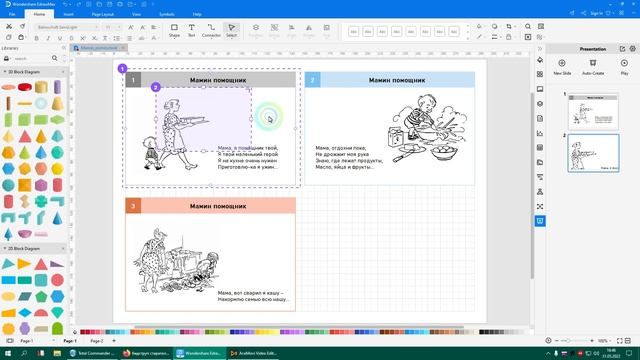Open Presentation panel settings gear
This screenshot has height=360, width=640.
click(x=632, y=49)
